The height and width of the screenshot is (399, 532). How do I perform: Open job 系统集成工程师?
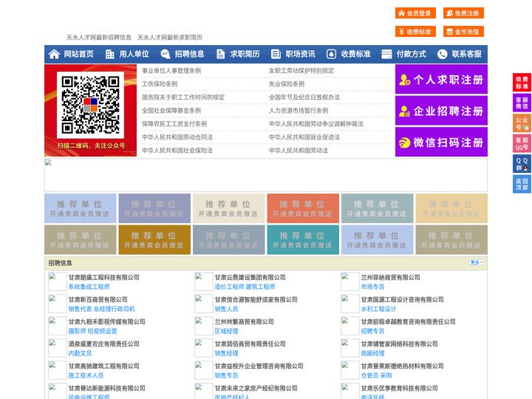tap(89, 287)
